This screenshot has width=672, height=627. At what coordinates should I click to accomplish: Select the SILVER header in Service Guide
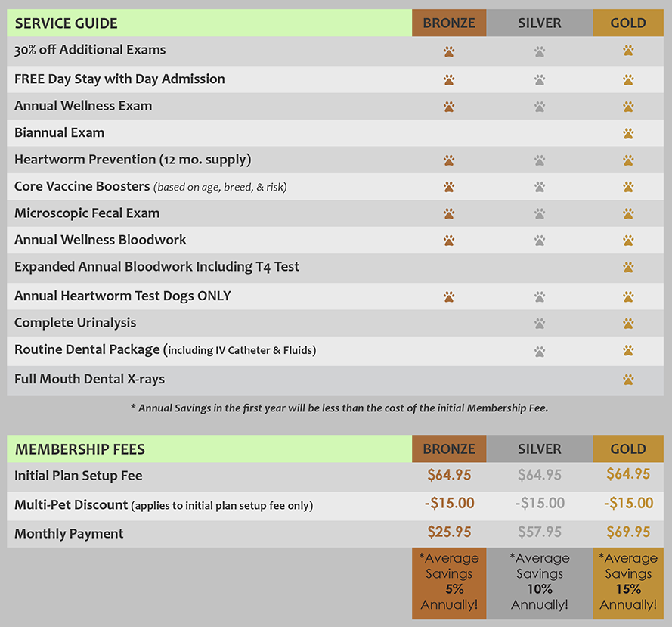pyautogui.click(x=540, y=23)
